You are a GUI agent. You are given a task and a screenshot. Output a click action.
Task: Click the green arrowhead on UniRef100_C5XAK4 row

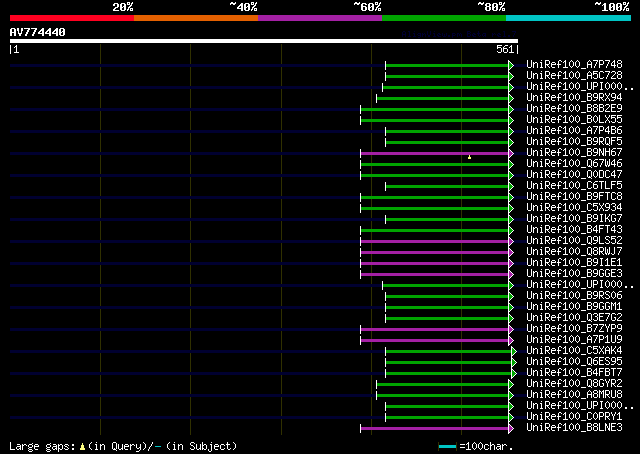514,352
